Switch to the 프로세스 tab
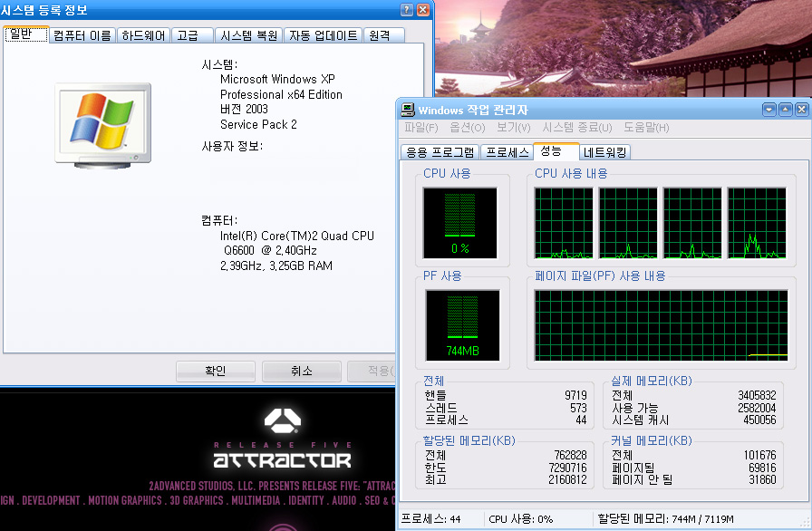The width and height of the screenshot is (812, 531). click(507, 152)
